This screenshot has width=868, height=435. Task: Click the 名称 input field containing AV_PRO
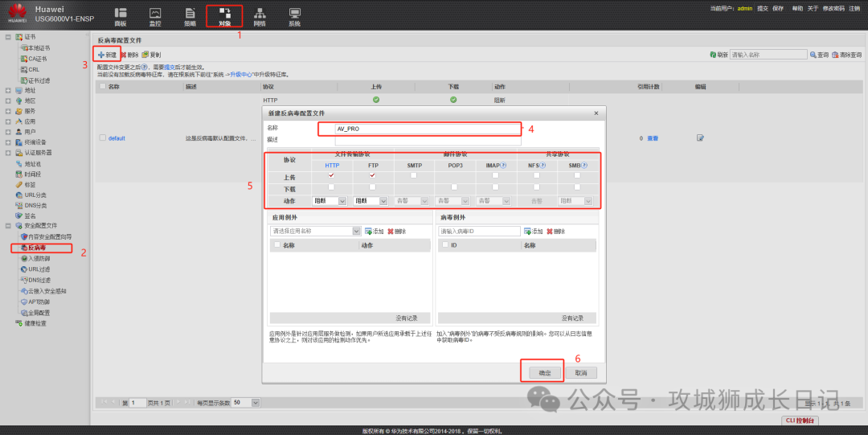pyautogui.click(x=419, y=129)
